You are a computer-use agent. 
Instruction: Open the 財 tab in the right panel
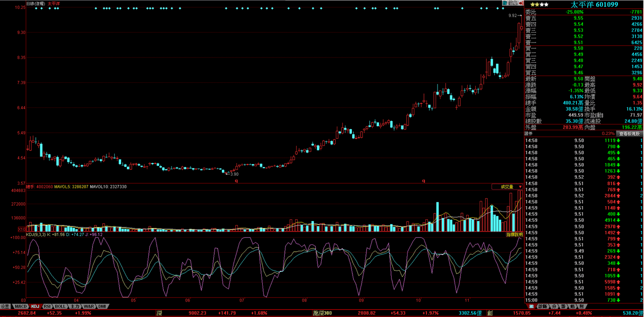pos(581,307)
